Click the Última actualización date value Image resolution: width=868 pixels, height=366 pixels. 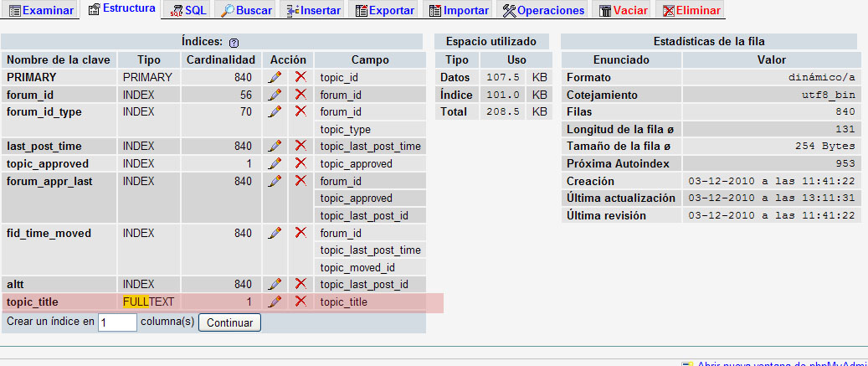772,198
